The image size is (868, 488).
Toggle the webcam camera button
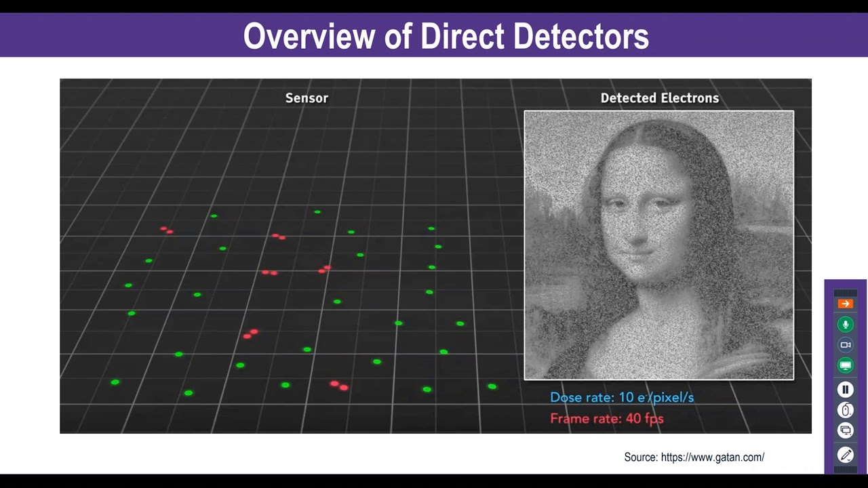click(845, 345)
